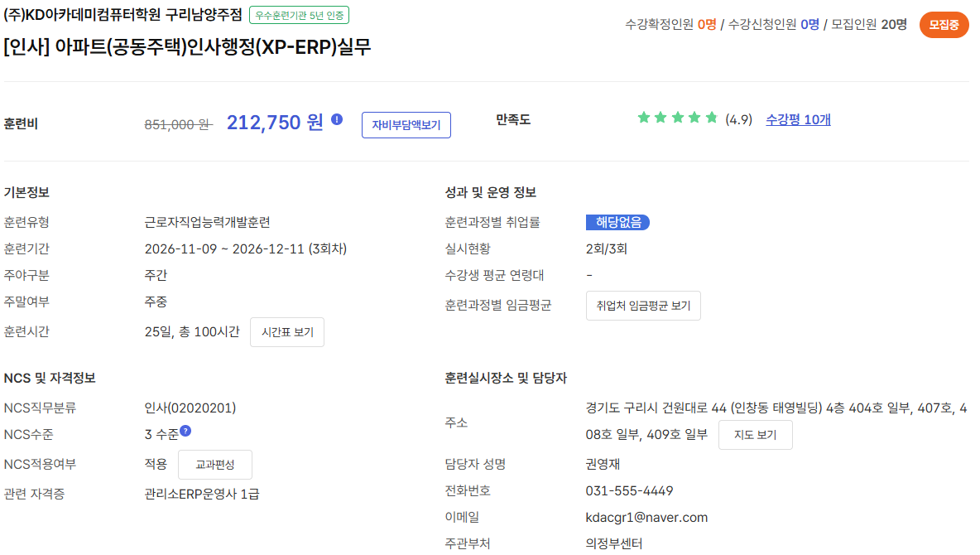Click the 수강신청인원 0명 text
980x555 pixels.
tap(774, 24)
